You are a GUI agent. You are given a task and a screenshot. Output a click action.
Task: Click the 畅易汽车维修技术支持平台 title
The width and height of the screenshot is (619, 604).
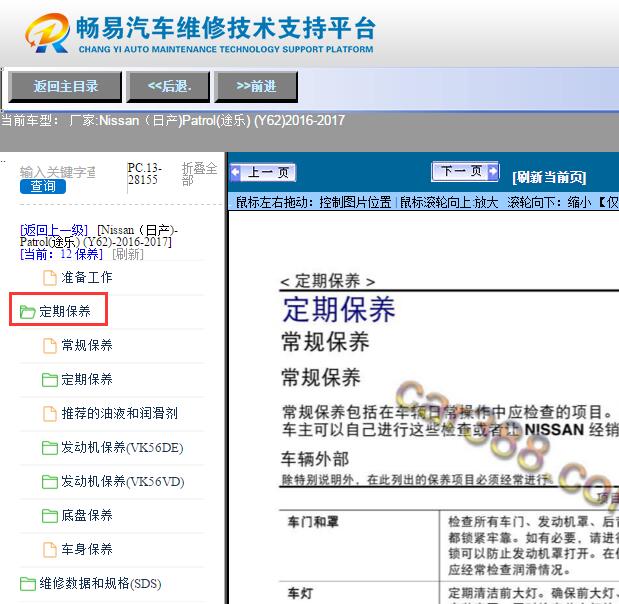point(225,28)
